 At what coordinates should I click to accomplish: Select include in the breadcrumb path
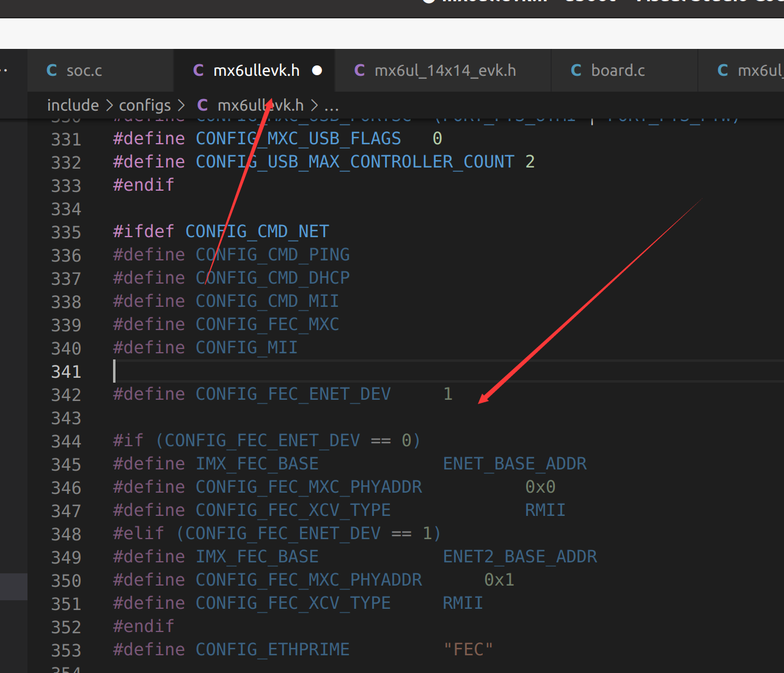pos(73,105)
